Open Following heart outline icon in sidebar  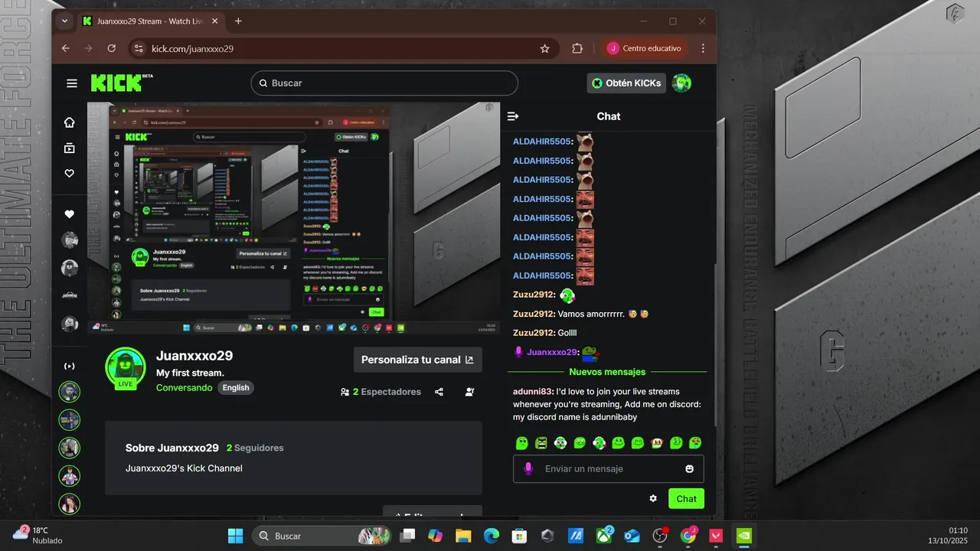point(70,174)
